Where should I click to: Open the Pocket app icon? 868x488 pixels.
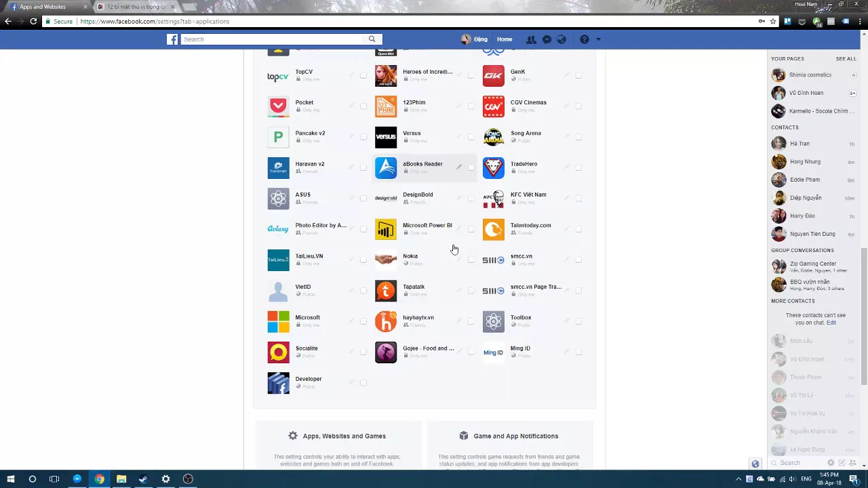pos(278,106)
